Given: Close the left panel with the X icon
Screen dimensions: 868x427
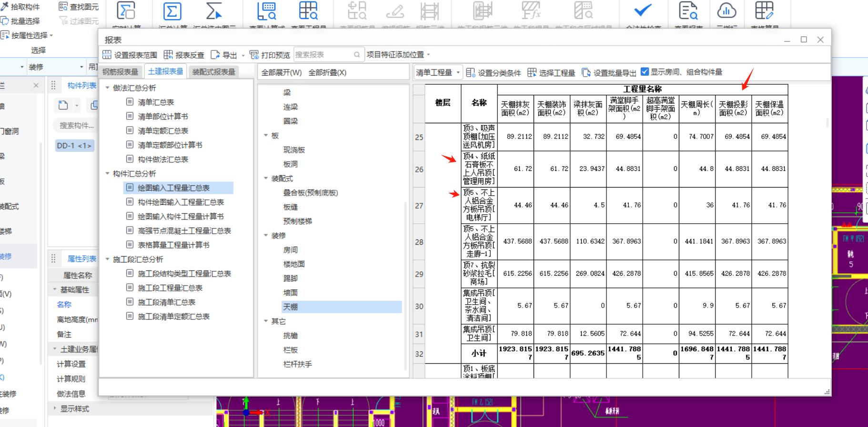Looking at the screenshot, I should (x=36, y=85).
